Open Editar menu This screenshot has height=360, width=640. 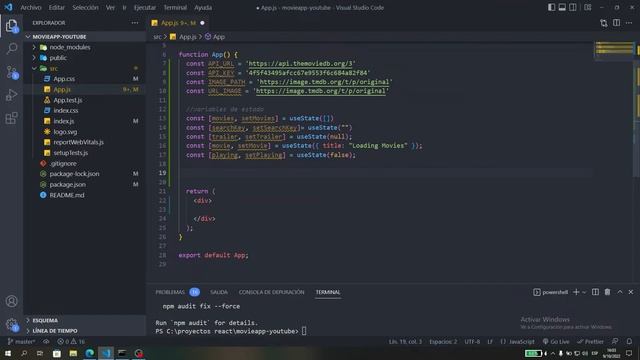point(56,7)
